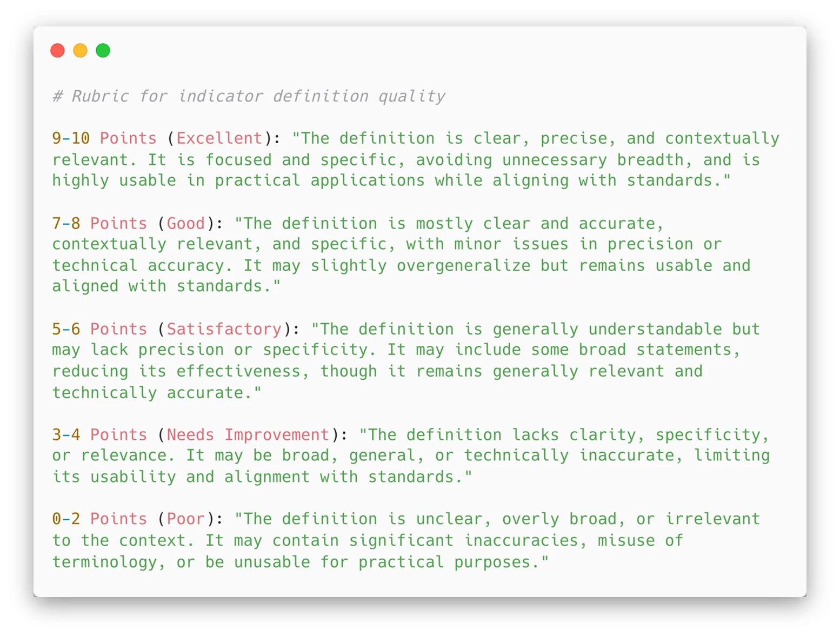Viewport: 840px width, 637px height.
Task: Click the comment '# Rubric for indicator definition quality'
Action: coord(249,96)
